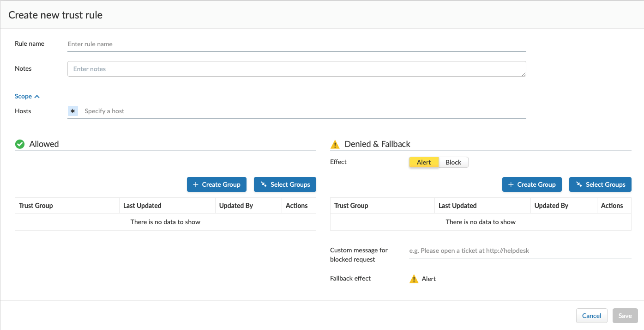Click Create Group under Denied & Fallback

[x=532, y=184]
